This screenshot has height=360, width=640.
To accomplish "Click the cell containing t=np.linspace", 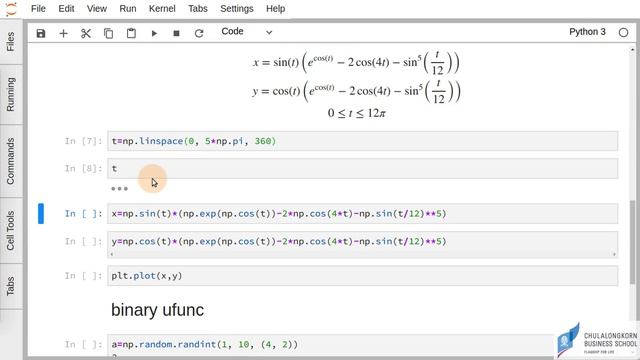I will pos(362,141).
